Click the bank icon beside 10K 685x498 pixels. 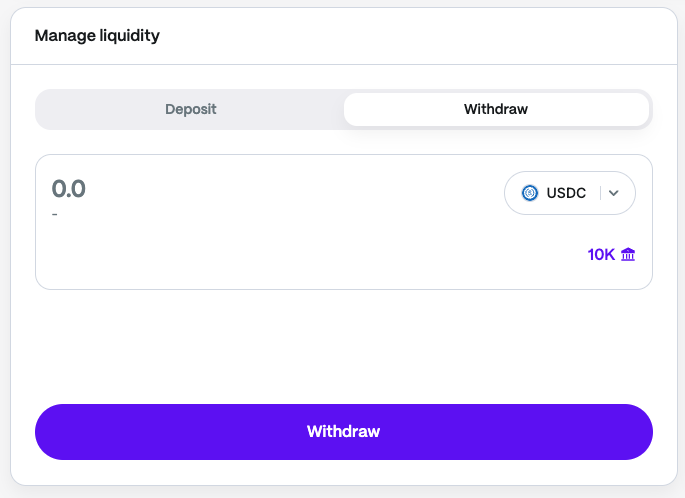pos(628,255)
